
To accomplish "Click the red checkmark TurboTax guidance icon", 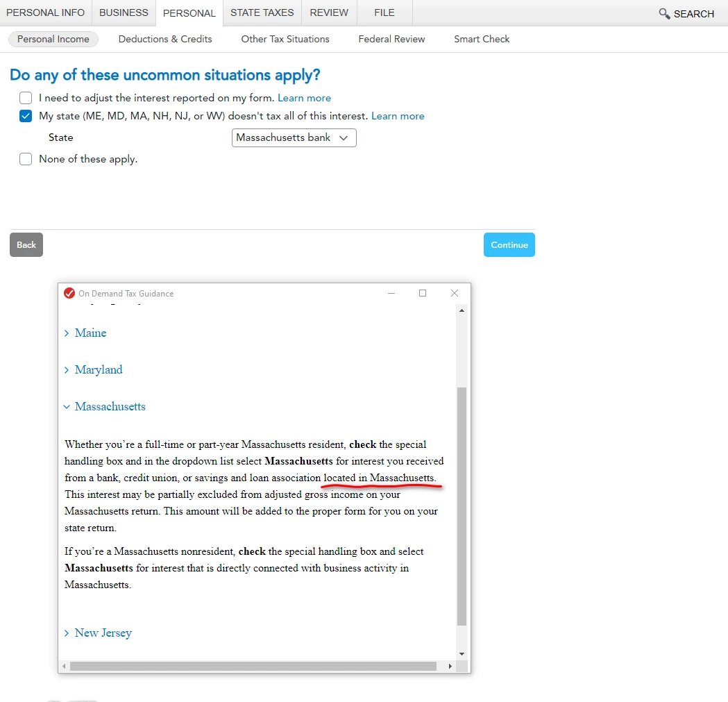I will click(69, 293).
